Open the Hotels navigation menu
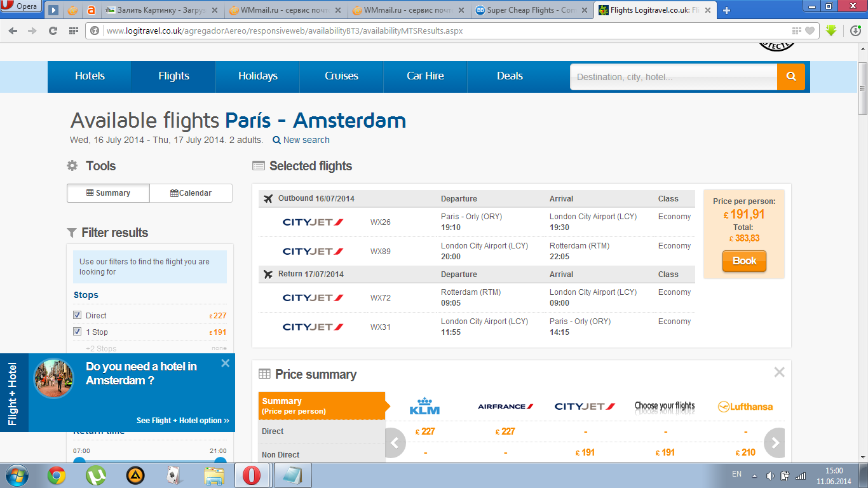Viewport: 868px width, 488px height. coord(90,76)
